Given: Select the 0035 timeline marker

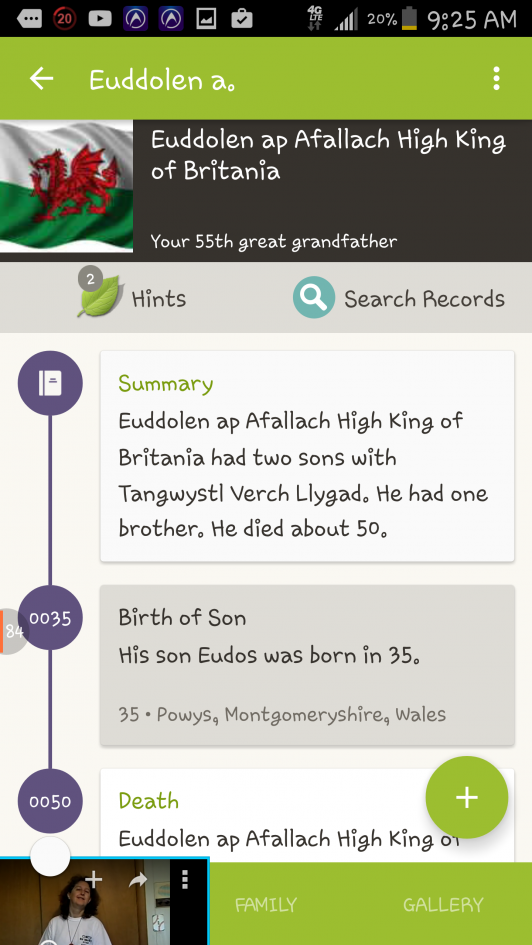Looking at the screenshot, I should (x=50, y=618).
